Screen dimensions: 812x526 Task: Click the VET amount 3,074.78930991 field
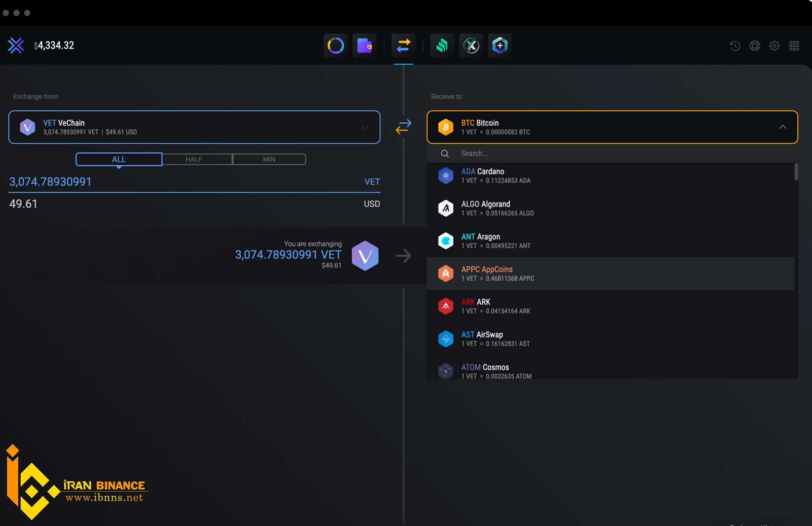194,182
